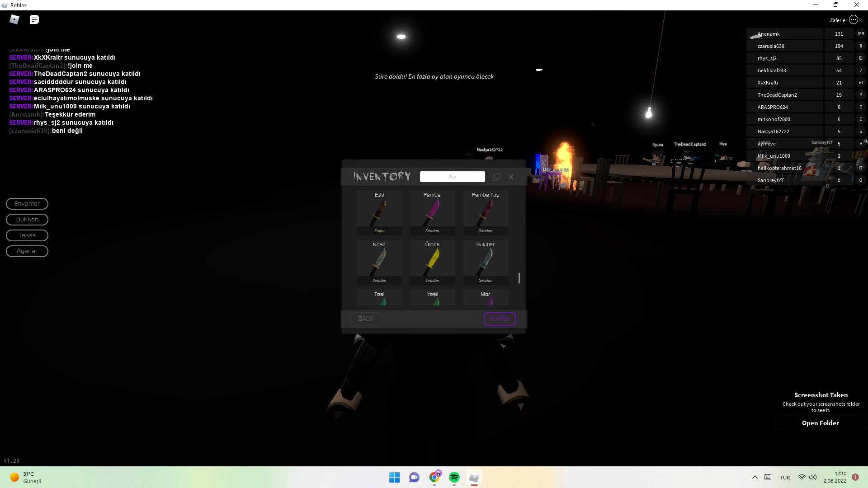Select TheDeadCaptan2 in the player list
Viewport: 868px width, 488px height.
pyautogui.click(x=785, y=95)
